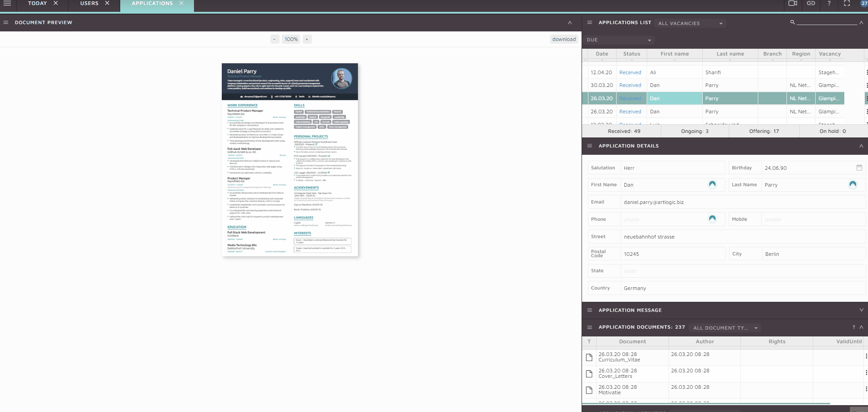Expand the Application Message panel

pos(861,310)
